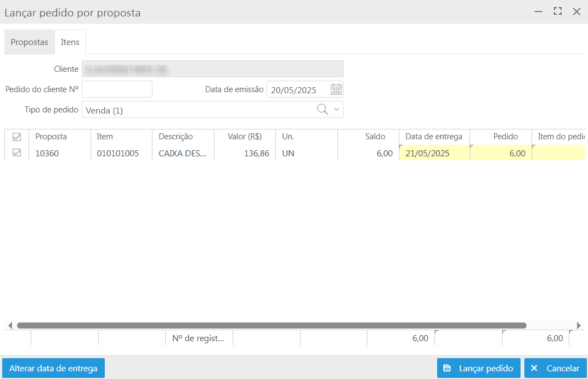Expand the Tipo de pedido dropdown arrow
Viewport: 588px width, 379px height.
point(337,110)
